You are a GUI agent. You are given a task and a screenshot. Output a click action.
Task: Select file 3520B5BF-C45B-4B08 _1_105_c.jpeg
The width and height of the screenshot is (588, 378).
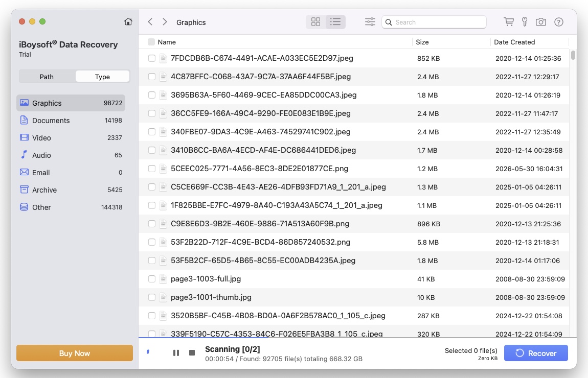point(278,316)
